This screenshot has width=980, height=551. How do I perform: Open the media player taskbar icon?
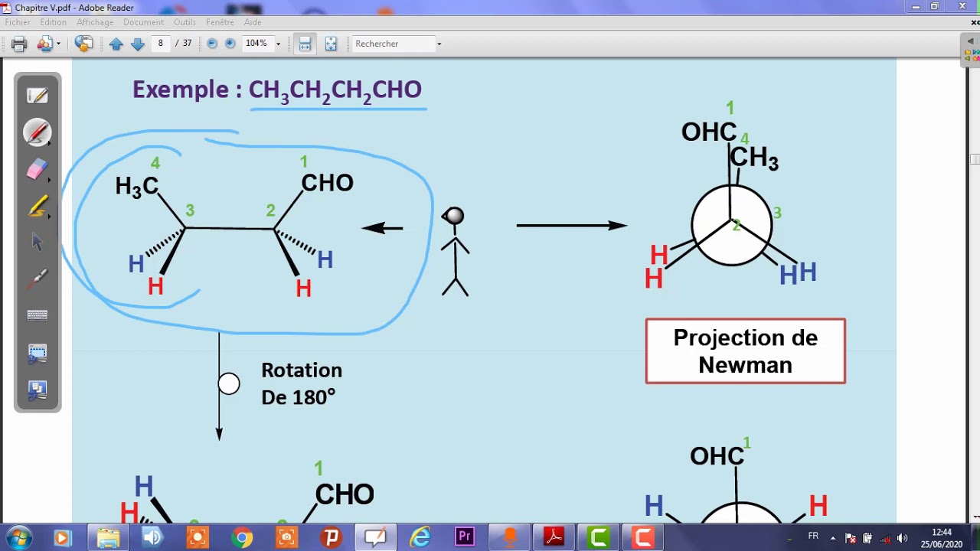pos(61,537)
